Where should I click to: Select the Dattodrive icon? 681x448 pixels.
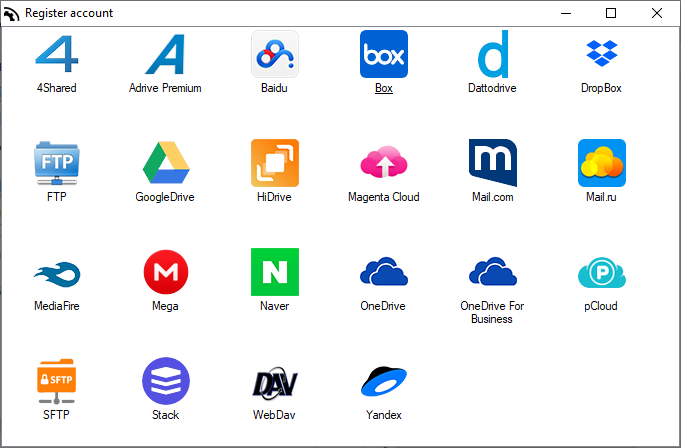tap(492, 54)
